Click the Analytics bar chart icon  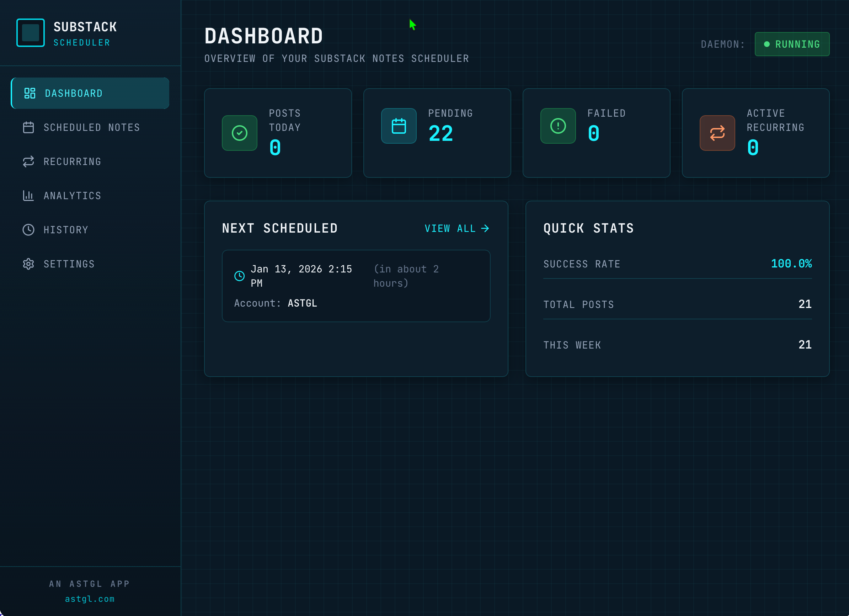tap(28, 196)
